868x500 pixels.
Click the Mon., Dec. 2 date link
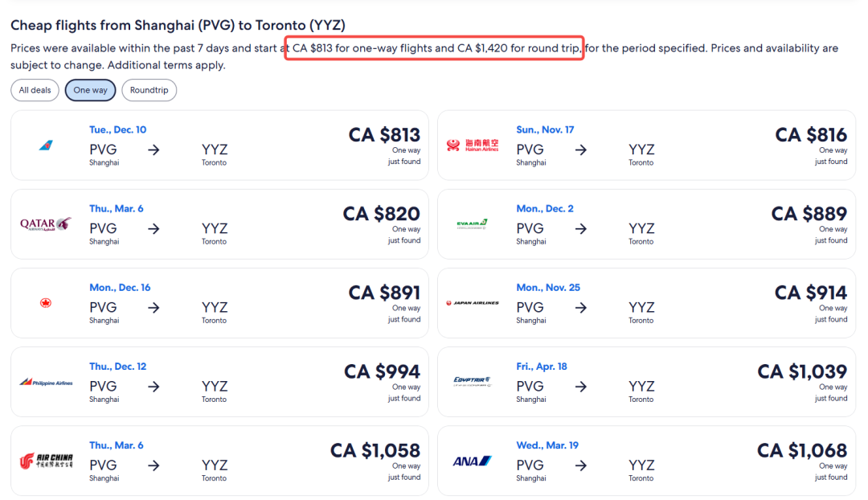click(x=545, y=209)
